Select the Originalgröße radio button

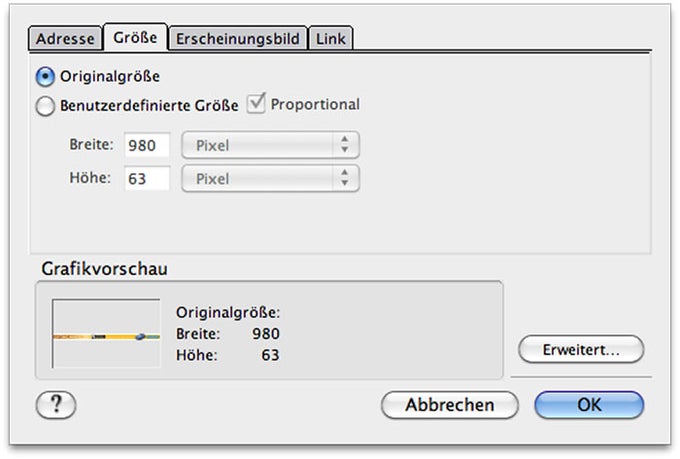pyautogui.click(x=45, y=75)
